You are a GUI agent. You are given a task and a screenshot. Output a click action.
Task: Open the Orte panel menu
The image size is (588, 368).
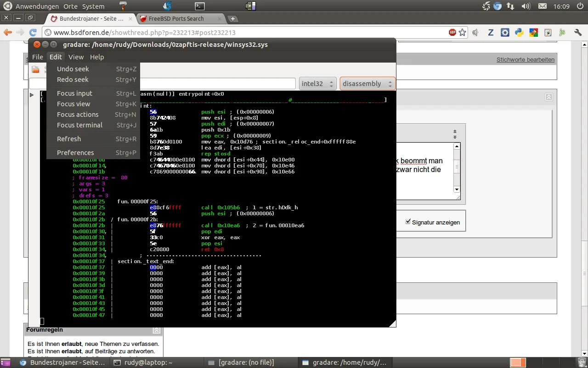(71, 6)
